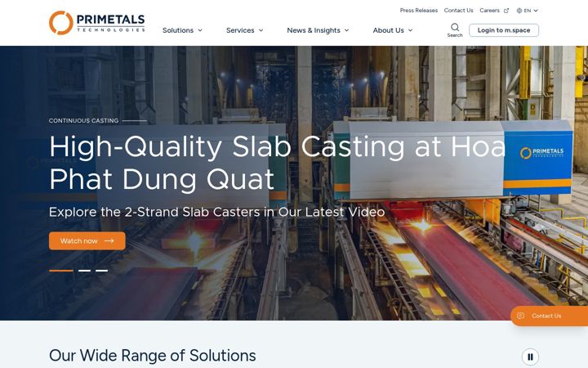The width and height of the screenshot is (588, 368).
Task: Open the top Contact Us link
Action: (x=459, y=11)
